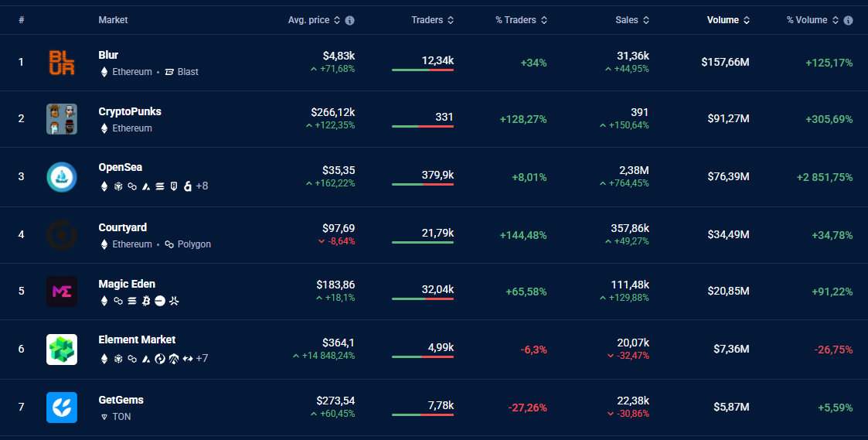
Task: Click info icon next to Avg. price
Action: 350,20
